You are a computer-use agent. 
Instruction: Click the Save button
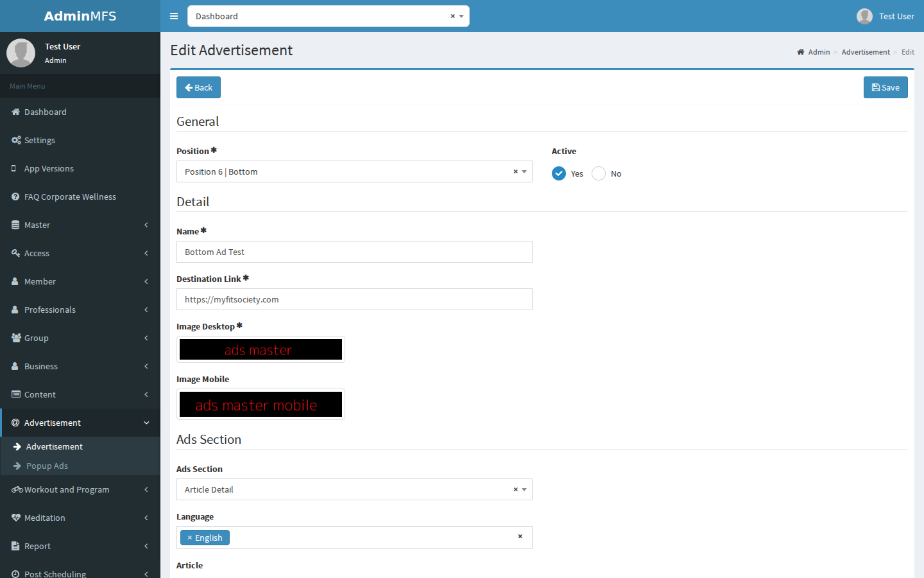pyautogui.click(x=886, y=87)
